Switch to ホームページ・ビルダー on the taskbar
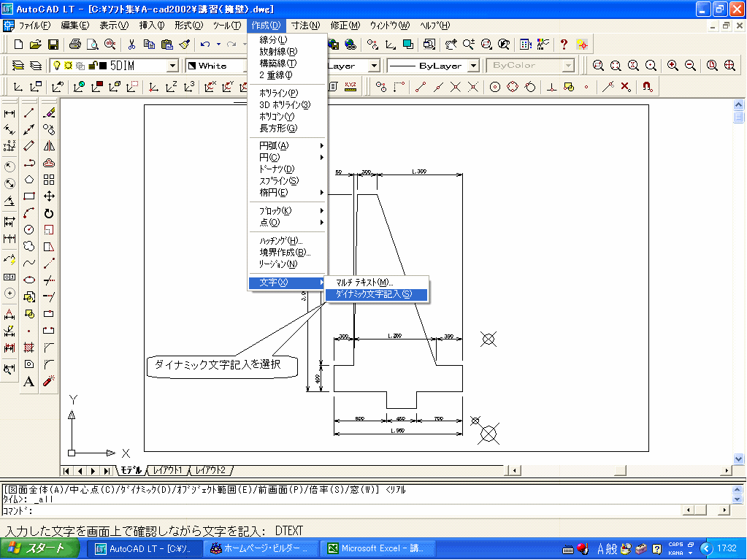The width and height of the screenshot is (747, 560). 261,548
